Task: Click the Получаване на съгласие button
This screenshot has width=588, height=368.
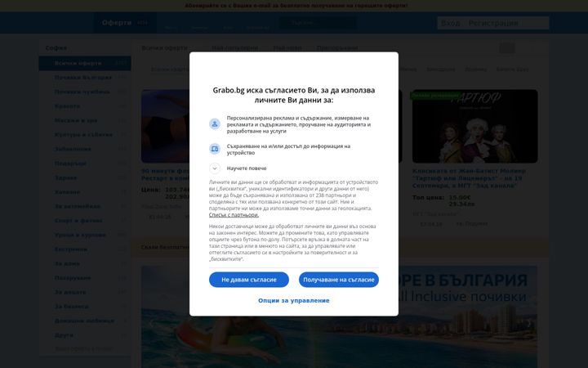Action: [339, 280]
